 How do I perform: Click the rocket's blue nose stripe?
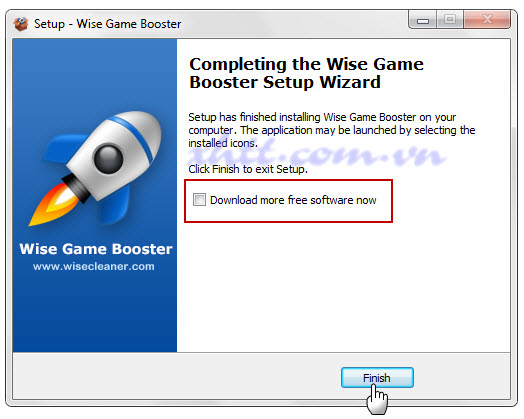click(x=132, y=137)
